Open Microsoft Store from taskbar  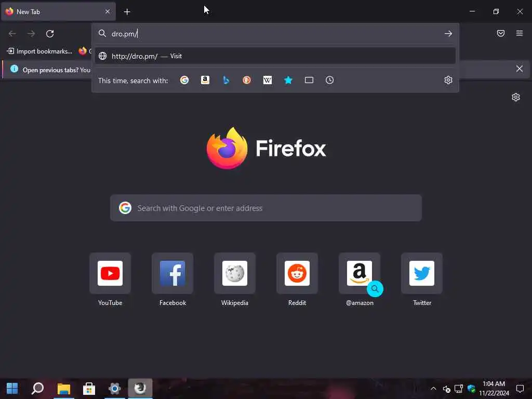click(x=89, y=389)
